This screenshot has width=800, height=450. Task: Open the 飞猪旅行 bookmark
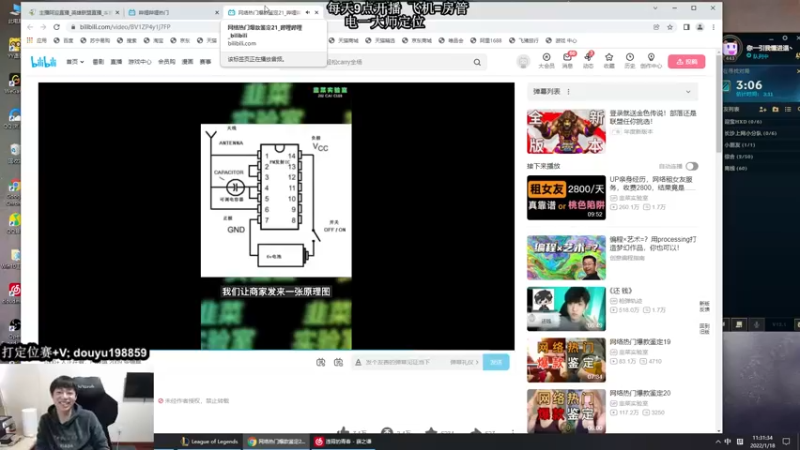click(x=524, y=40)
